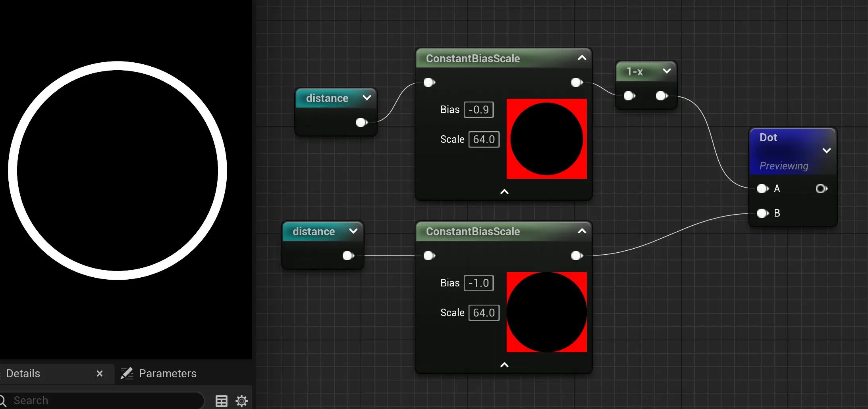
Task: Expand the top distance node chevron
Action: [x=366, y=98]
